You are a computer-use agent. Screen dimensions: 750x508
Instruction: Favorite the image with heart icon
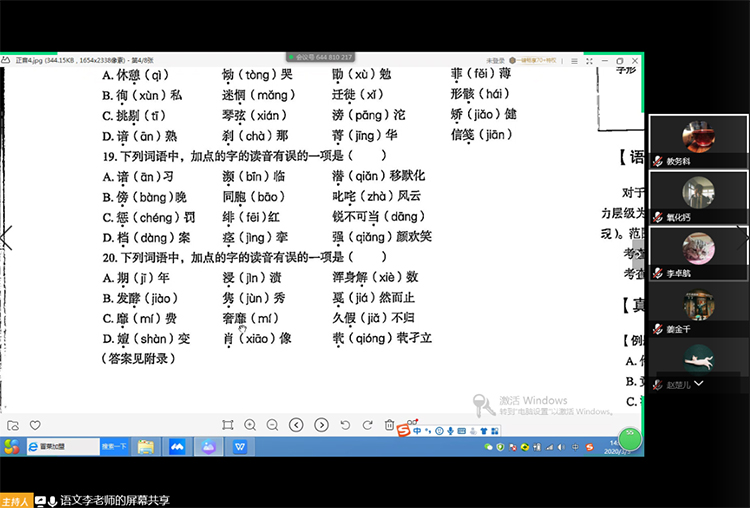coord(35,425)
